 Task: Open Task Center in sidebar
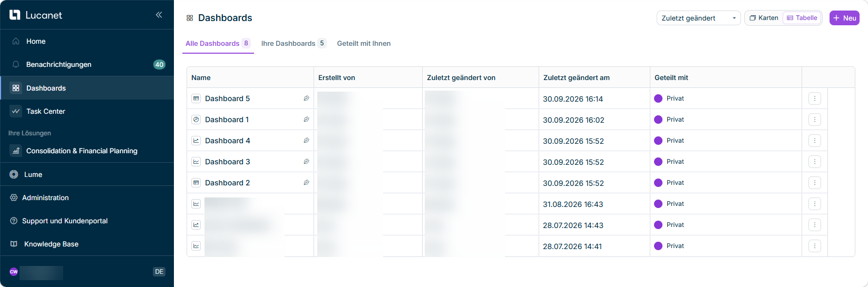[x=87, y=111]
